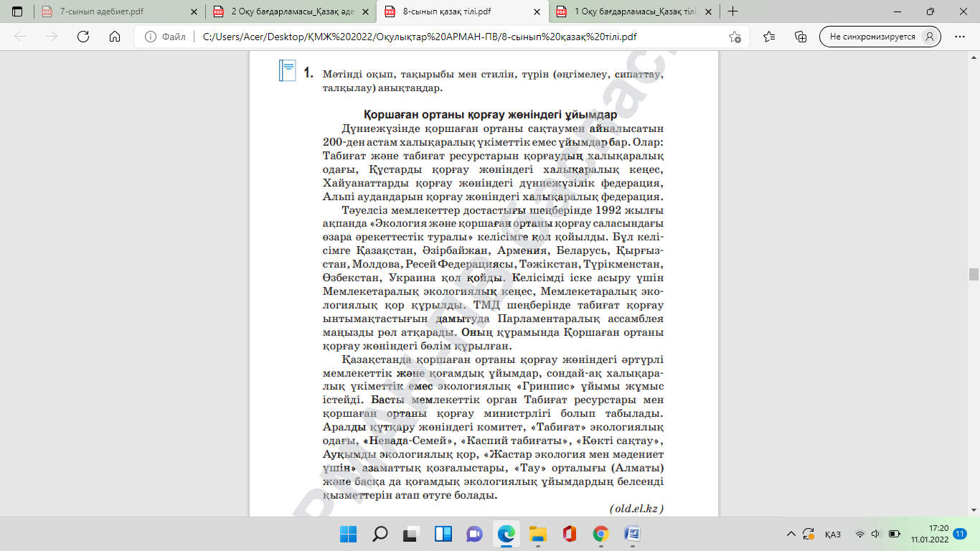Switch to Microsoft Word on the taskbar

(x=632, y=534)
